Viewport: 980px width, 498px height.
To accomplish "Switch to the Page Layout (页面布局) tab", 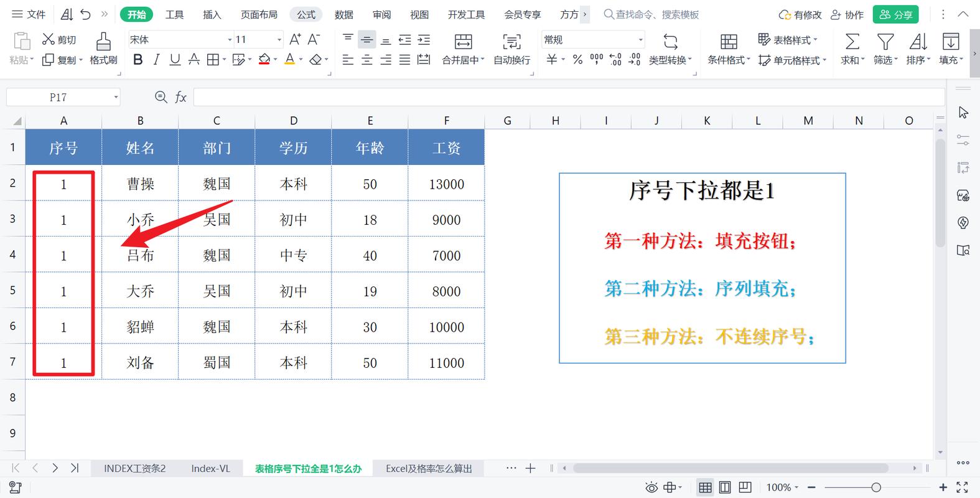I will point(259,14).
